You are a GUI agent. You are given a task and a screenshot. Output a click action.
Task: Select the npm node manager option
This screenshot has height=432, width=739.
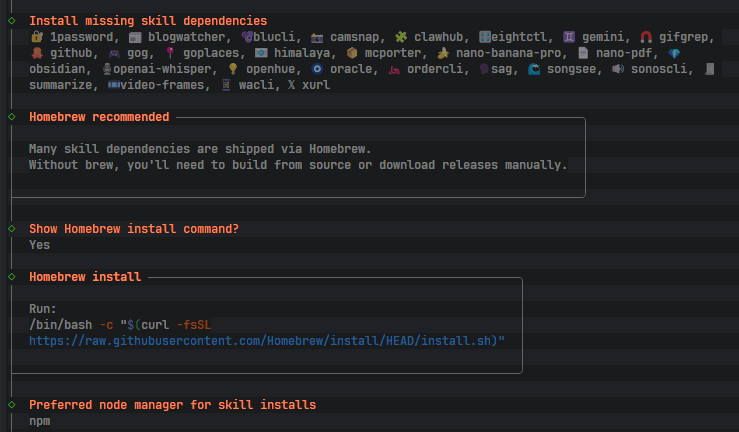[x=39, y=421]
